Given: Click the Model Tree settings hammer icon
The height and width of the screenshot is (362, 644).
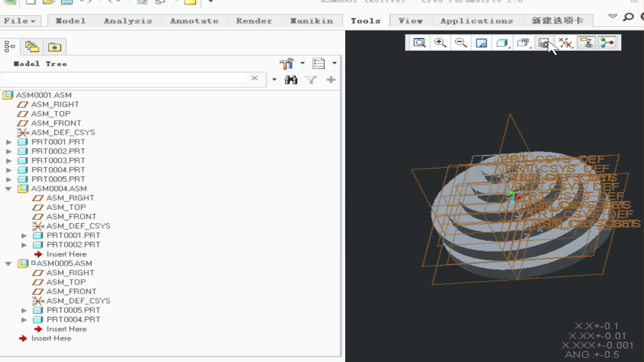Looking at the screenshot, I should (x=287, y=64).
